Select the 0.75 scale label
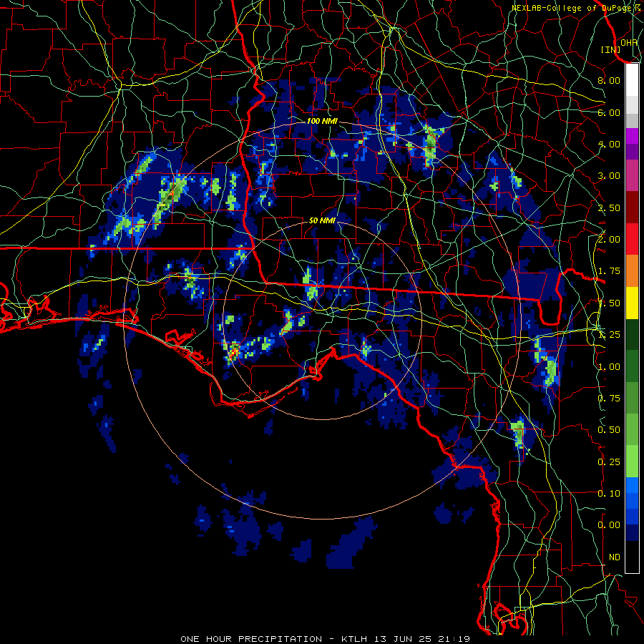This screenshot has height=644, width=644. (609, 399)
